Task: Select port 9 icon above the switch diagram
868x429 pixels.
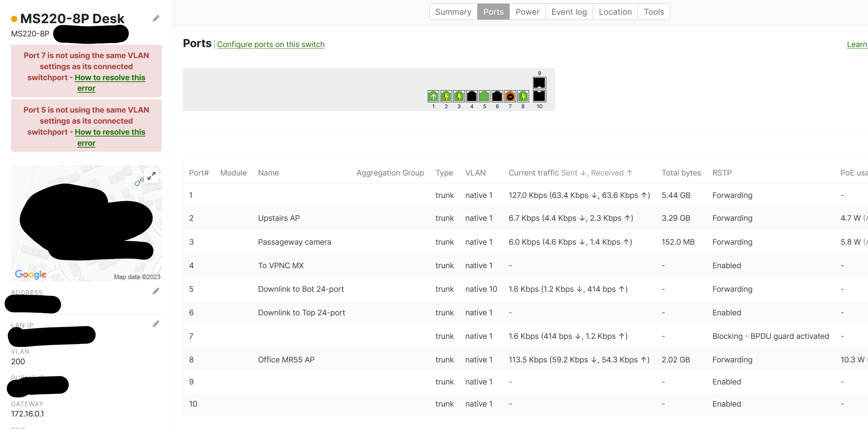Action: pyautogui.click(x=539, y=82)
